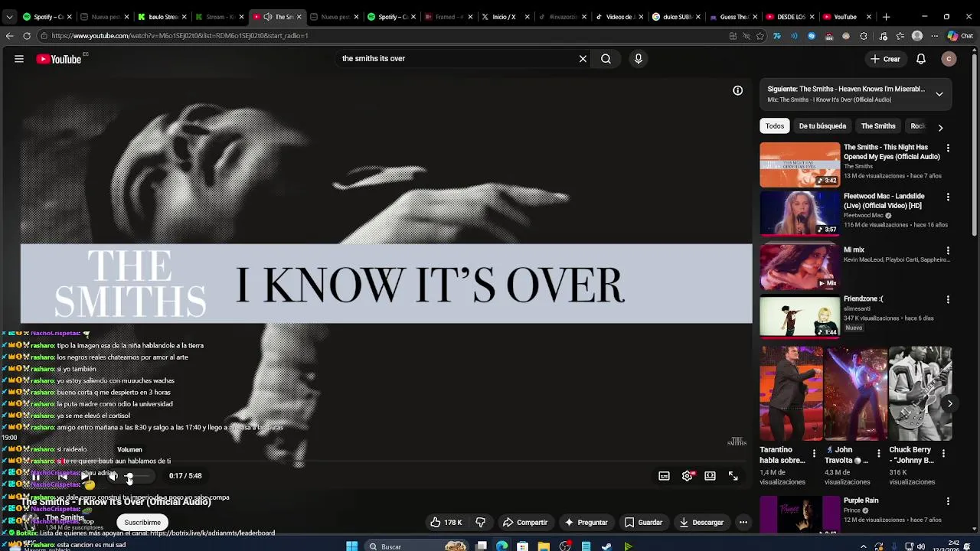This screenshot has height=551, width=980.
Task: Open the account avatar menu
Action: (949, 59)
